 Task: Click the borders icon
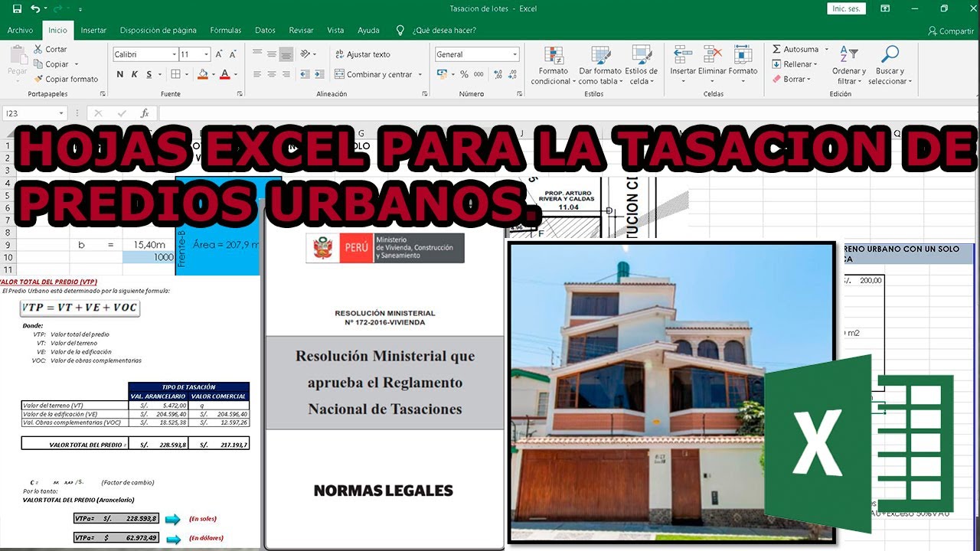175,74
